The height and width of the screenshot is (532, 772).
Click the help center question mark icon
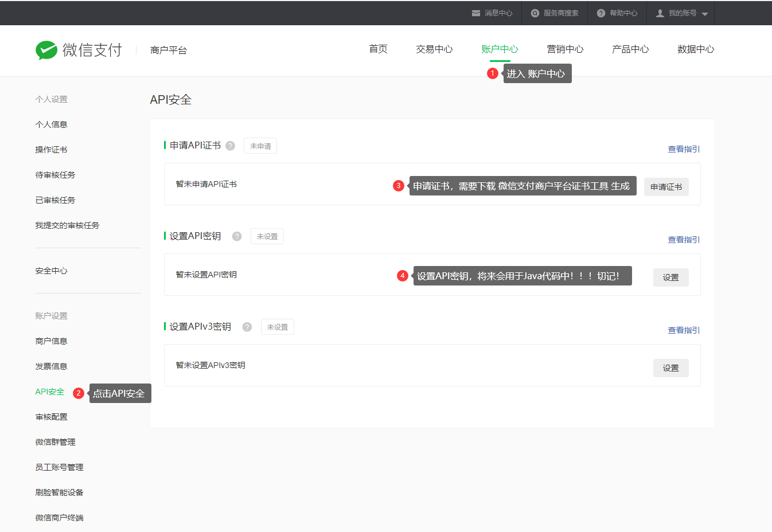pos(601,13)
